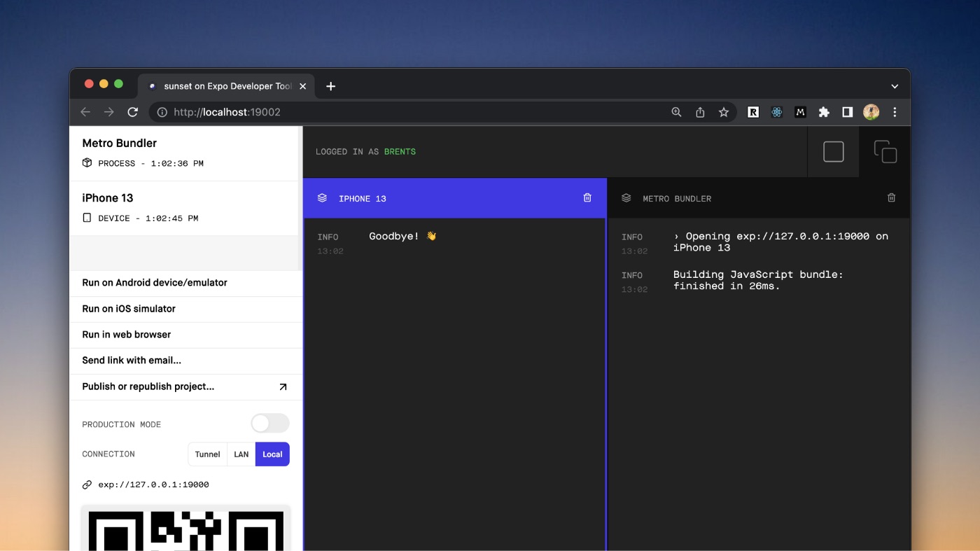The height and width of the screenshot is (551, 980).
Task: Toggle the Chrome side panel
Action: [847, 112]
